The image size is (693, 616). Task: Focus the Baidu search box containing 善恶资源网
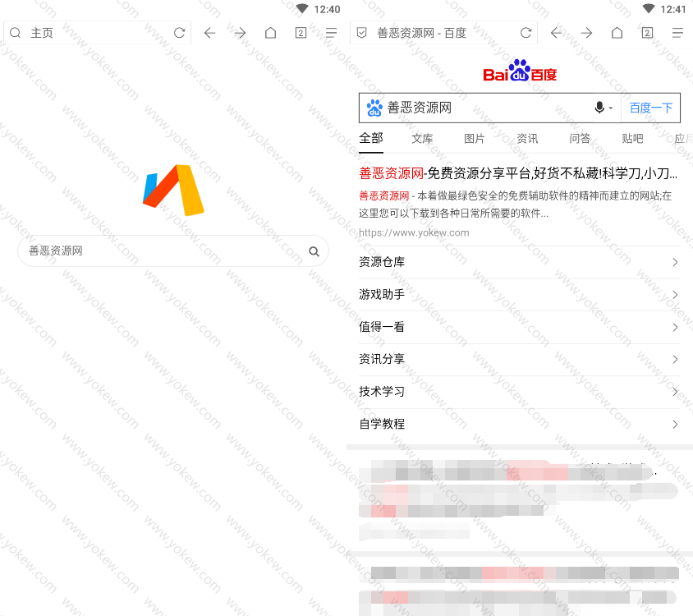point(484,108)
